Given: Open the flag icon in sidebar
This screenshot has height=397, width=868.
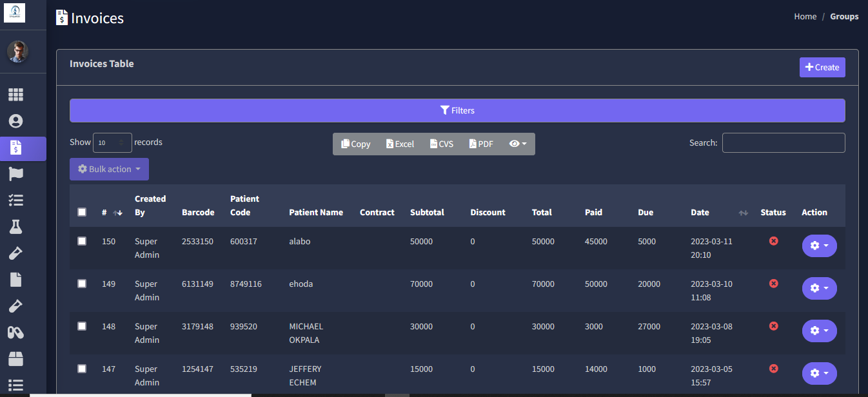Looking at the screenshot, I should coord(15,174).
